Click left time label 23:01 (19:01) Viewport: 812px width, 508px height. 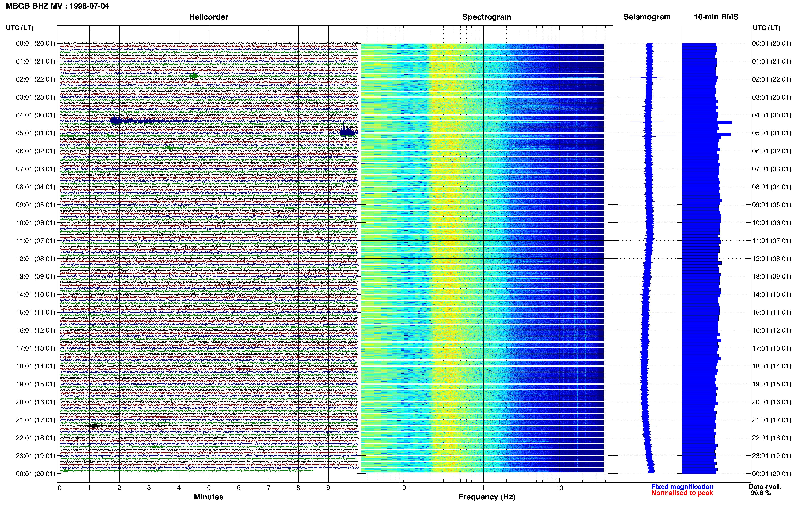[36, 456]
